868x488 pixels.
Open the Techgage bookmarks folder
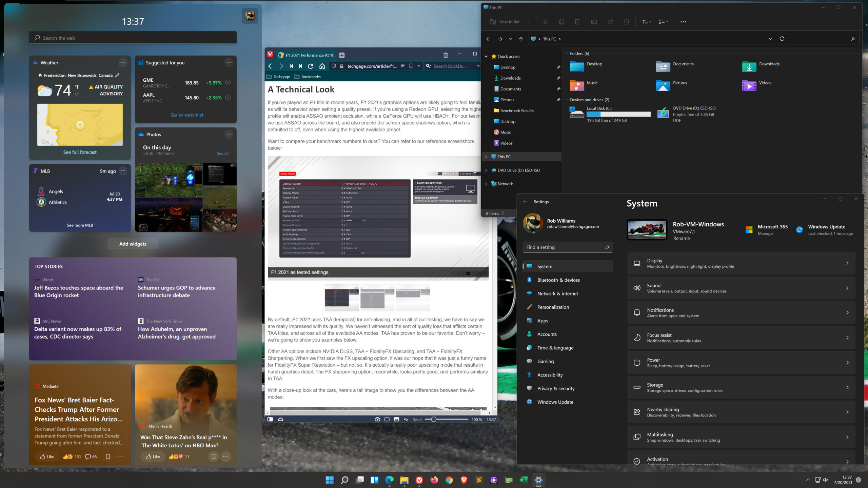(x=278, y=77)
